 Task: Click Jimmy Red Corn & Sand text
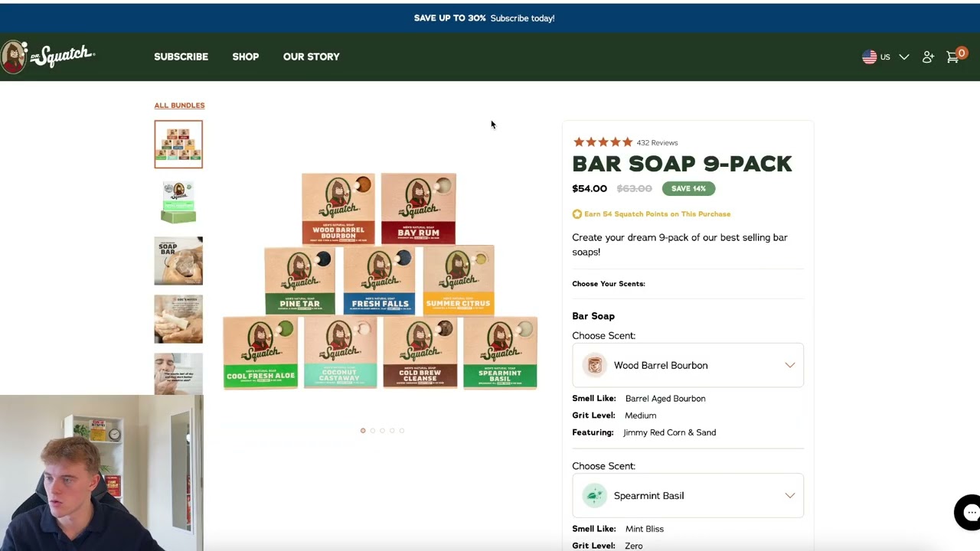[670, 432]
